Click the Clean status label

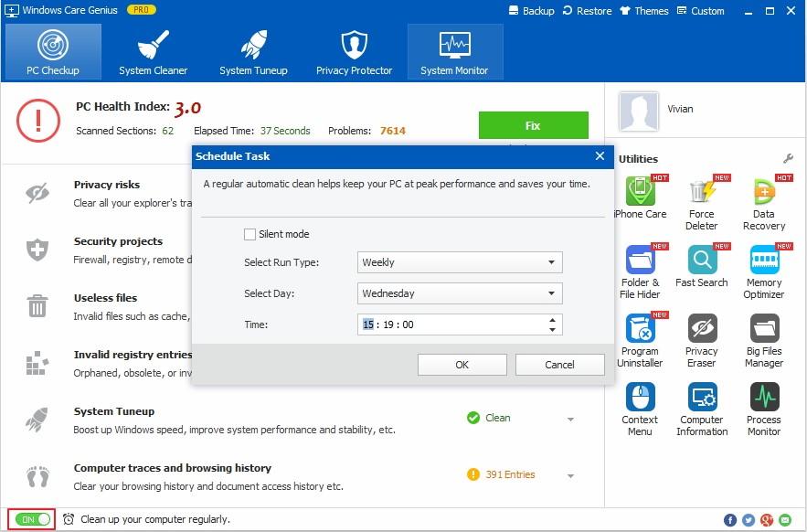498,418
